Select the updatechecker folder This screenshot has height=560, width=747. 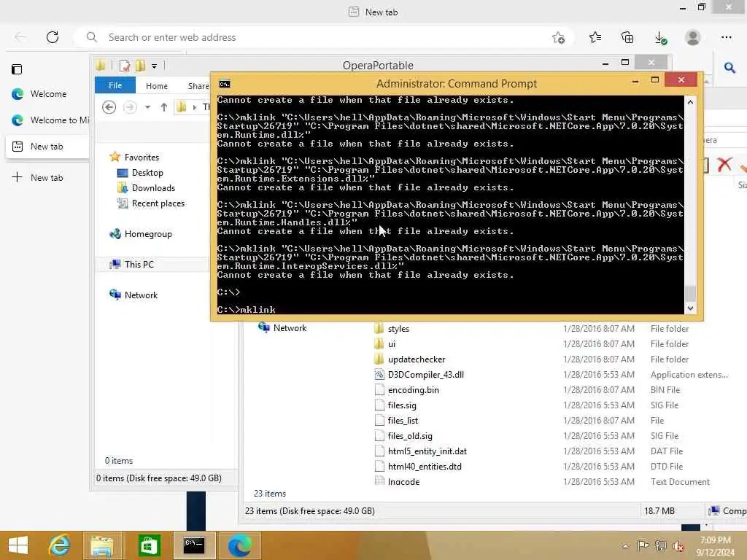coord(417,359)
